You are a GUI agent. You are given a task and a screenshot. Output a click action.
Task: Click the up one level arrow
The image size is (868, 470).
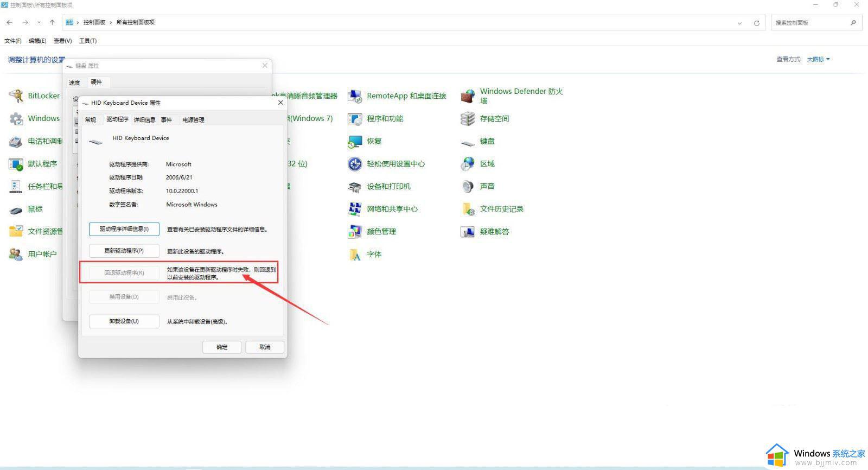[x=52, y=22]
